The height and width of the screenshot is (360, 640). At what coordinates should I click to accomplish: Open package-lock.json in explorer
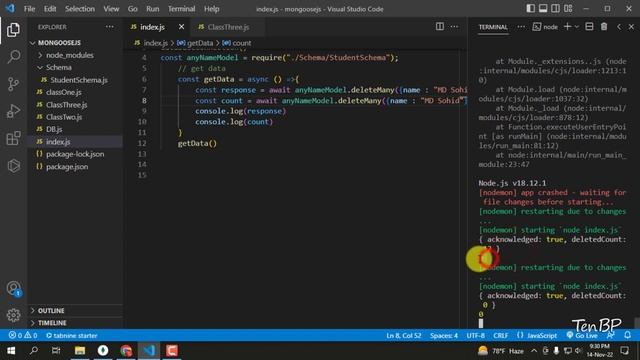[75, 154]
